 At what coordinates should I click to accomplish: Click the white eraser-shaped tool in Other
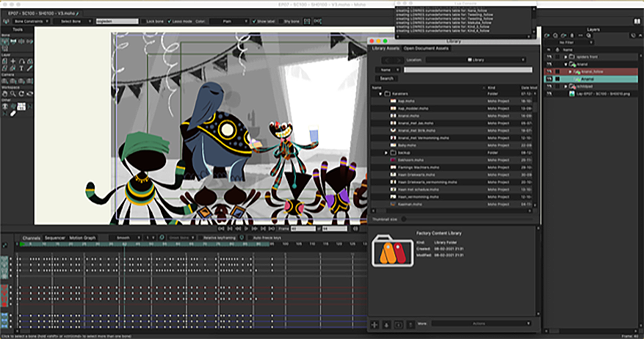point(13,114)
